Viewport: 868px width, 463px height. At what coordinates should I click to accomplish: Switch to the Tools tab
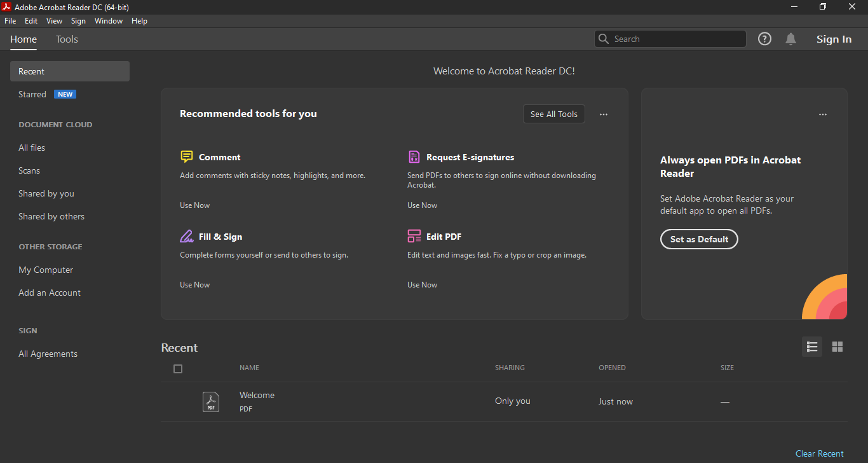[67, 39]
